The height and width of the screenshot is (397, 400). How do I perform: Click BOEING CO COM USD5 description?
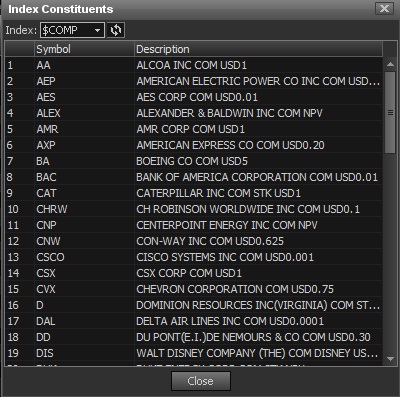[192, 161]
